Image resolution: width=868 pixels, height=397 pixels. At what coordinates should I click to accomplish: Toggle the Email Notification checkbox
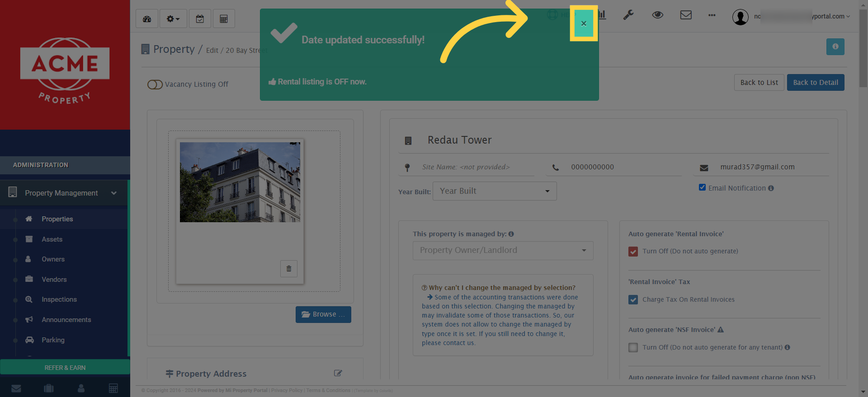[x=702, y=187]
